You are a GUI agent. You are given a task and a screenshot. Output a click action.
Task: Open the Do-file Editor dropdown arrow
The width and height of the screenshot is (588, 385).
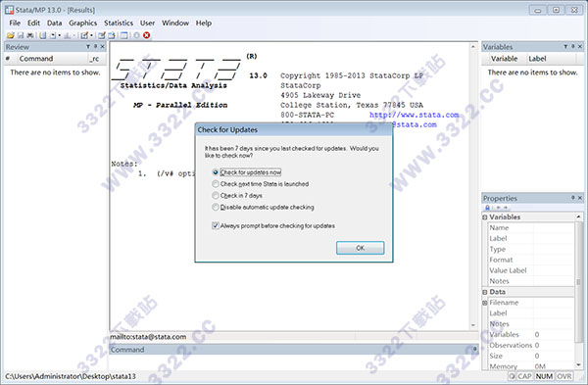91,35
